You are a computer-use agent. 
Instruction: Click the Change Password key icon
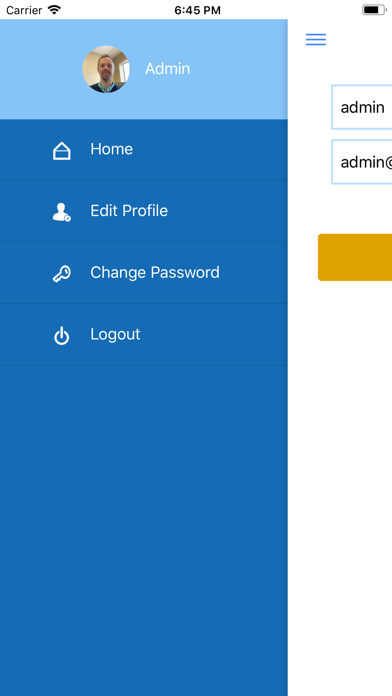pyautogui.click(x=62, y=273)
